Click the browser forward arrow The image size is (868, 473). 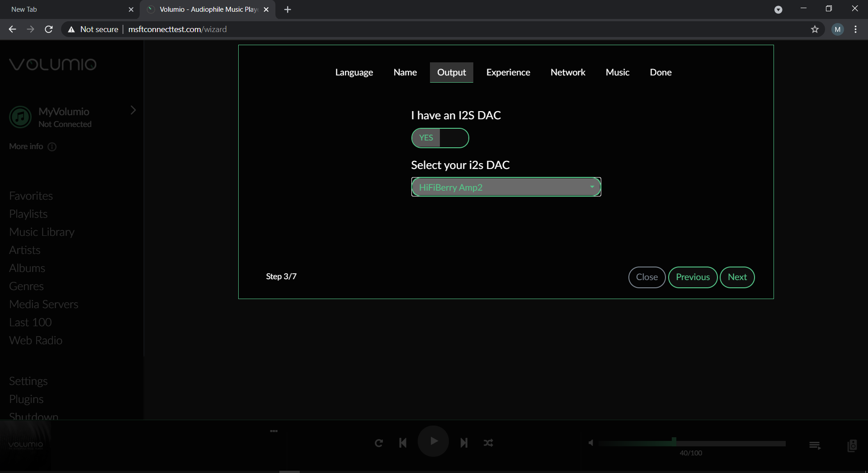pos(30,29)
